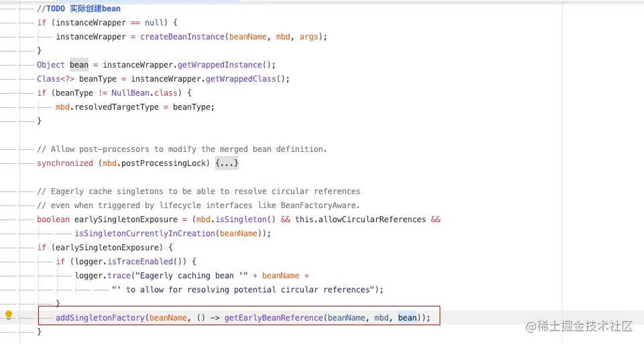
Task: Click the boolean keyword
Action: click(x=54, y=220)
